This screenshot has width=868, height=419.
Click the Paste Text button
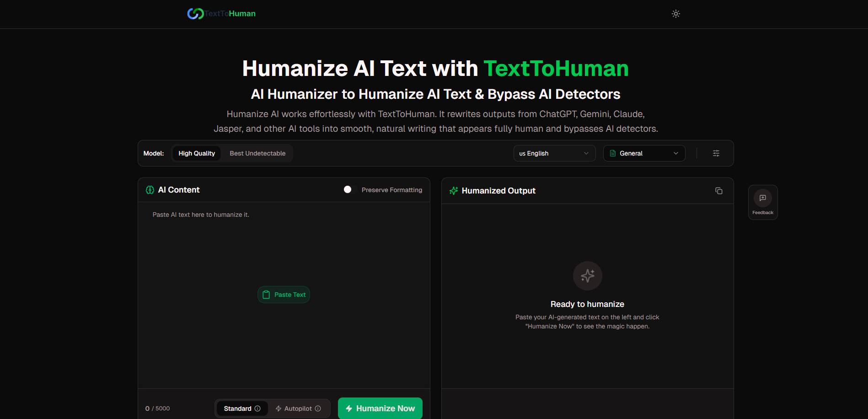click(284, 294)
